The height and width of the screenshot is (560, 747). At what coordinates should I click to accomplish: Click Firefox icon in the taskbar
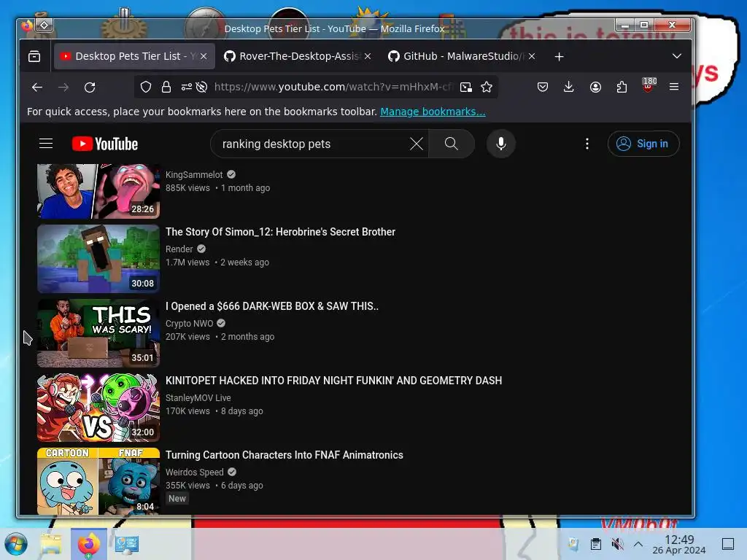pyautogui.click(x=89, y=544)
